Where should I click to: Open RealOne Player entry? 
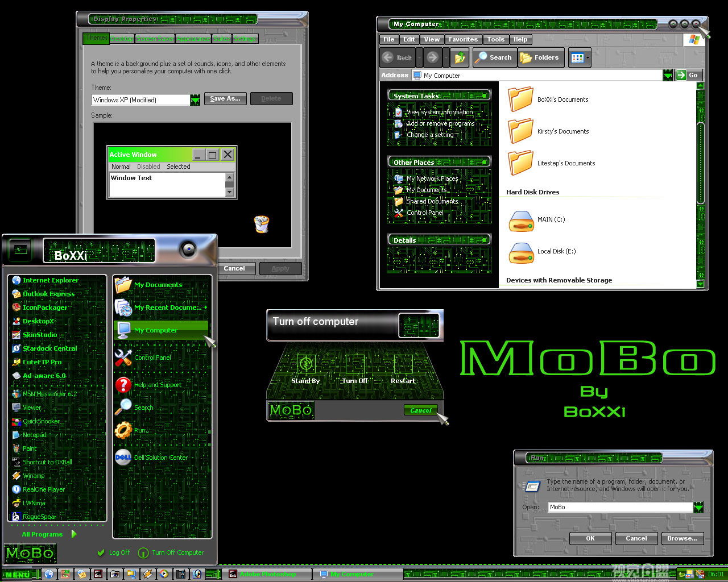39,489
